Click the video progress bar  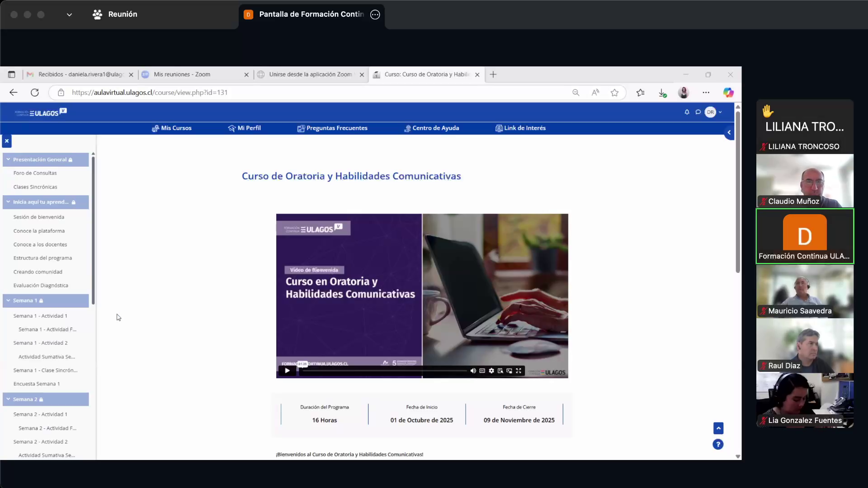click(x=384, y=371)
